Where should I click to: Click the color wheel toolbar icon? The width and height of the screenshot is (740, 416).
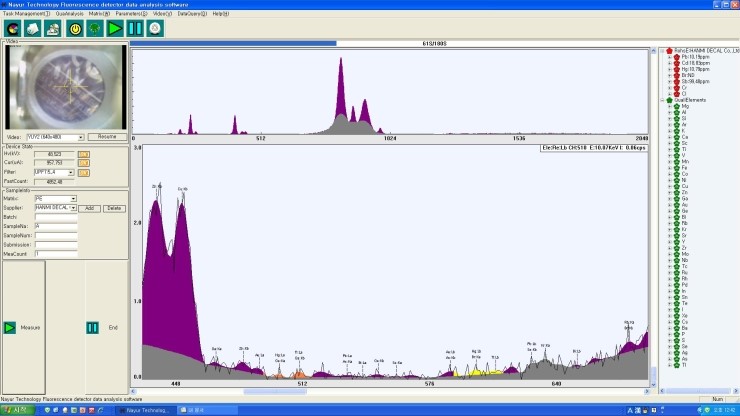pyautogui.click(x=12, y=29)
